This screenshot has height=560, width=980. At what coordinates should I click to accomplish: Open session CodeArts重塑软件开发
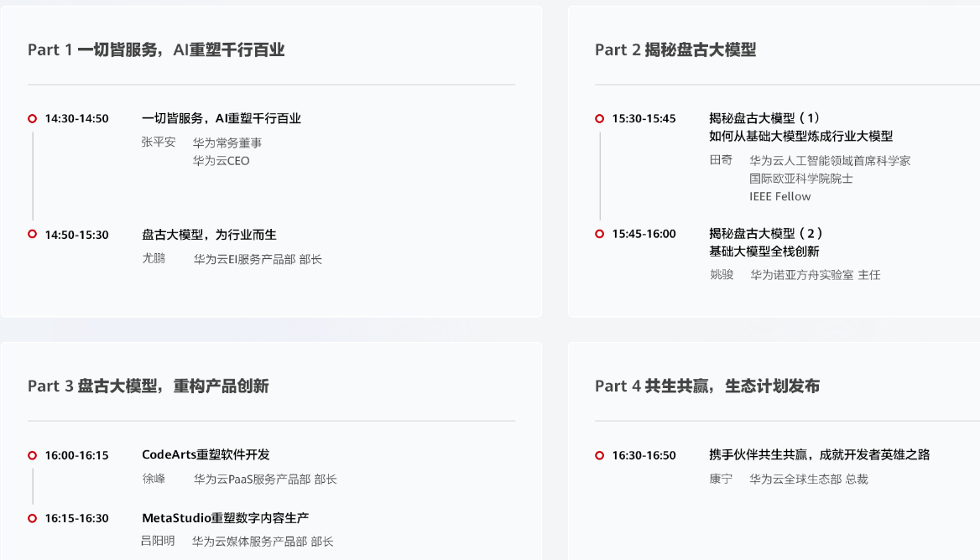point(206,454)
